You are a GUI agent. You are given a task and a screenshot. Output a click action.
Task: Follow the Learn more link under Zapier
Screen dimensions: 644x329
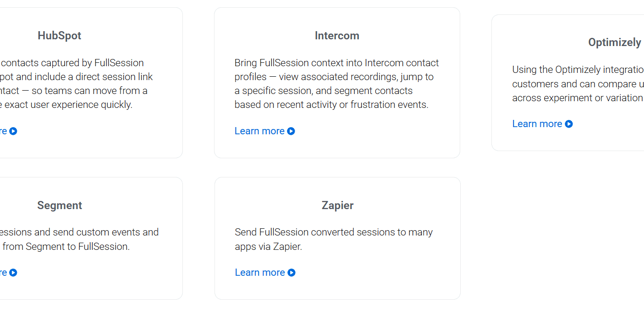click(x=260, y=272)
